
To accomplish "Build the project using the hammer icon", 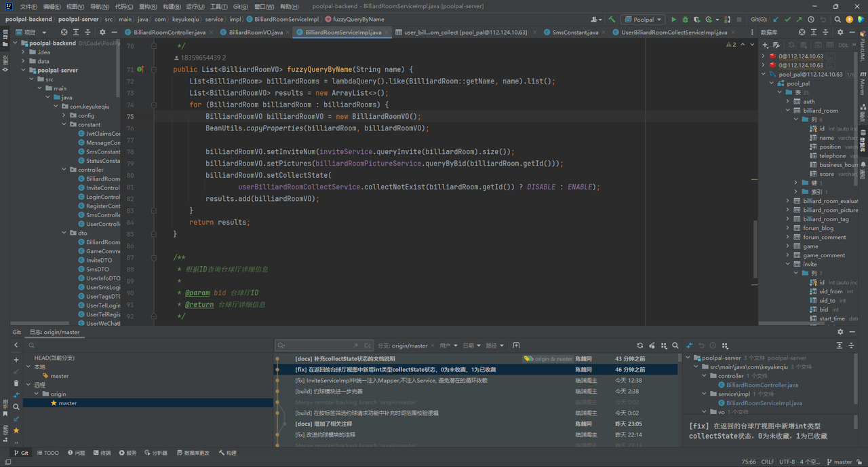I will [x=612, y=20].
